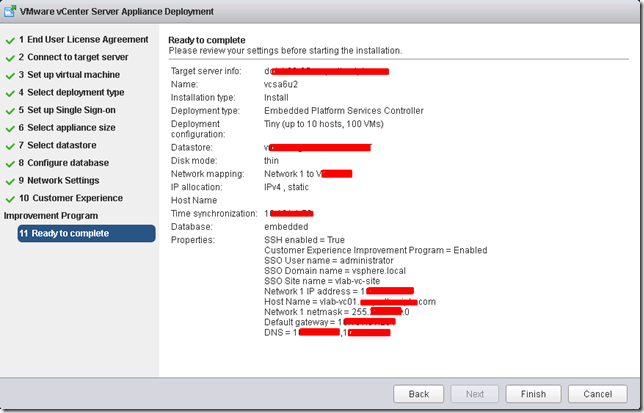The height and width of the screenshot is (413, 644).
Task: Click the green checkmark beside Network Settings
Action: tap(10, 181)
